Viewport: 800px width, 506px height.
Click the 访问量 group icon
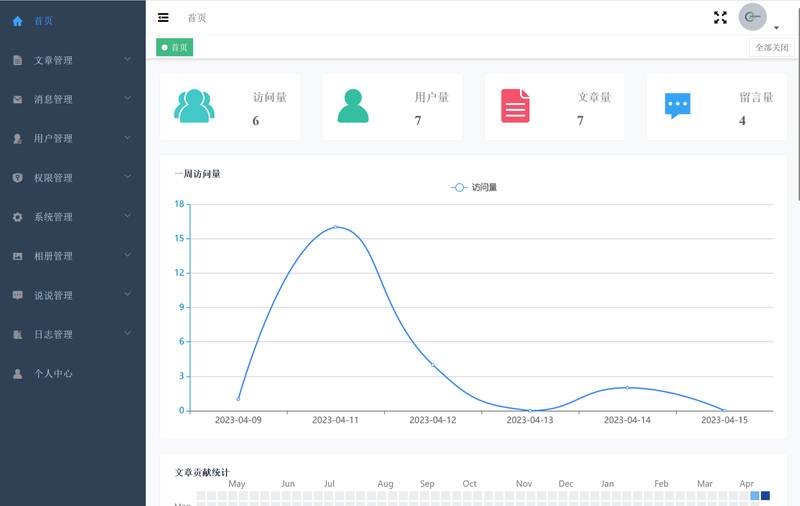click(x=194, y=106)
